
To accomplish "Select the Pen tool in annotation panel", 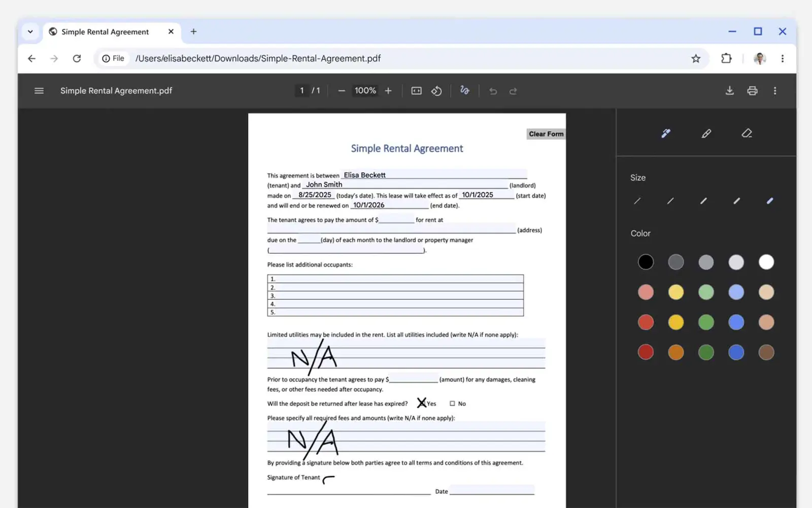I will tap(666, 133).
